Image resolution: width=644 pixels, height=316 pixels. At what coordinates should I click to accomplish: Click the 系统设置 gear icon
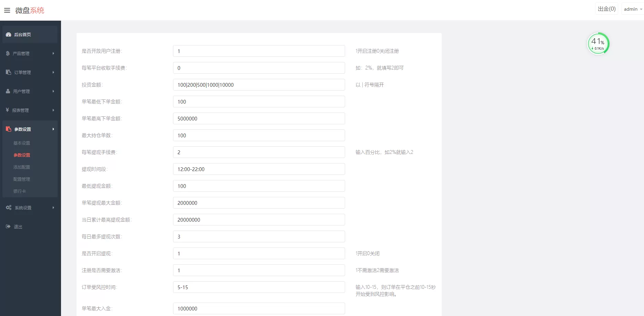point(8,208)
